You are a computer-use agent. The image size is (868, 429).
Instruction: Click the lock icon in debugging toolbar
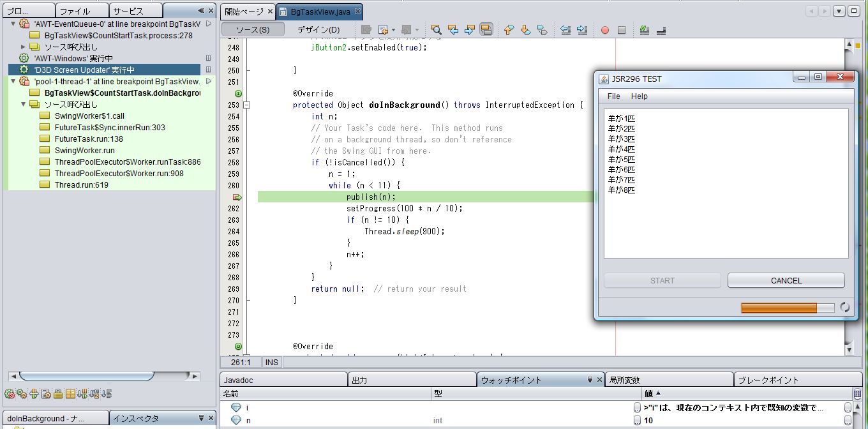coord(57,394)
